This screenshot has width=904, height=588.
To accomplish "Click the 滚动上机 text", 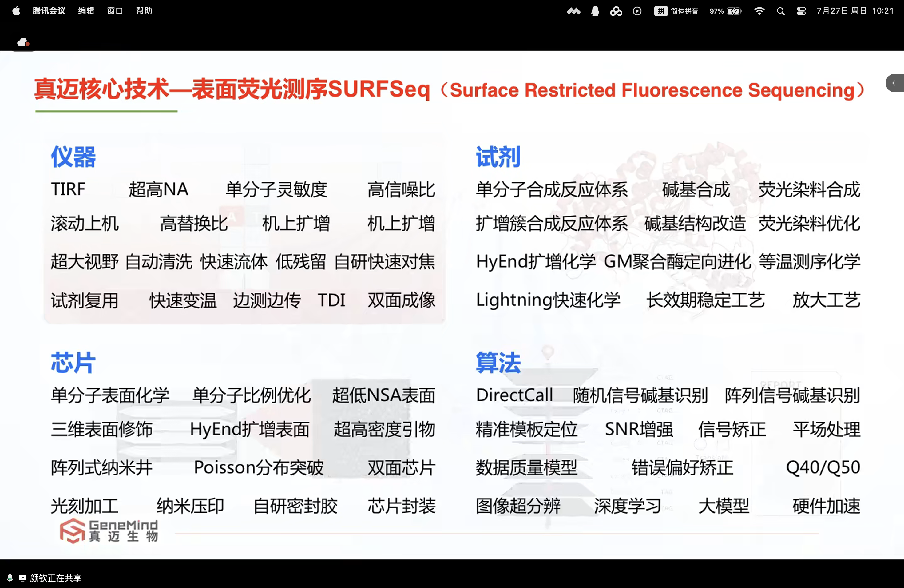I will pos(85,223).
